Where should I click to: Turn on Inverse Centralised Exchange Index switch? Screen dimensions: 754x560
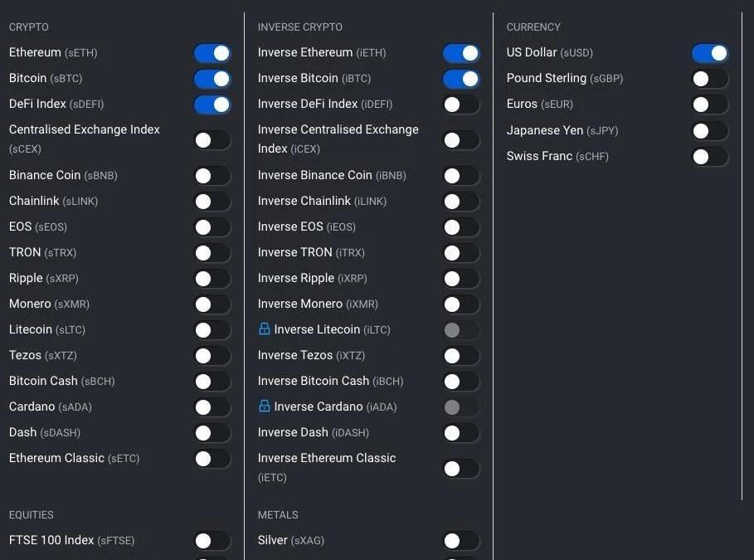461,140
